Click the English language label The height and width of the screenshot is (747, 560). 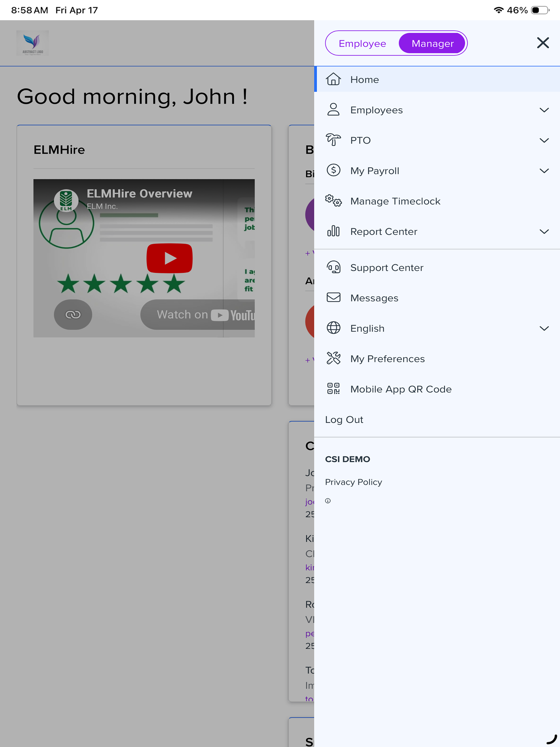[x=367, y=329]
